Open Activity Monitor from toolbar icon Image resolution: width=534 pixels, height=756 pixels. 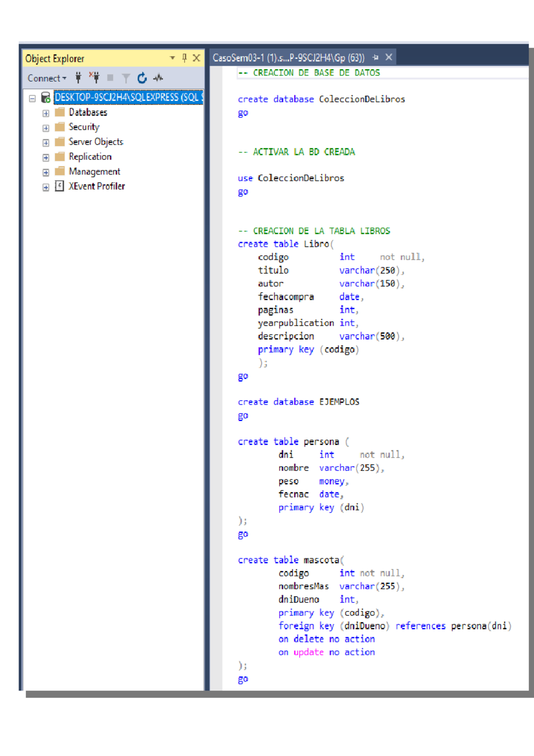click(158, 78)
